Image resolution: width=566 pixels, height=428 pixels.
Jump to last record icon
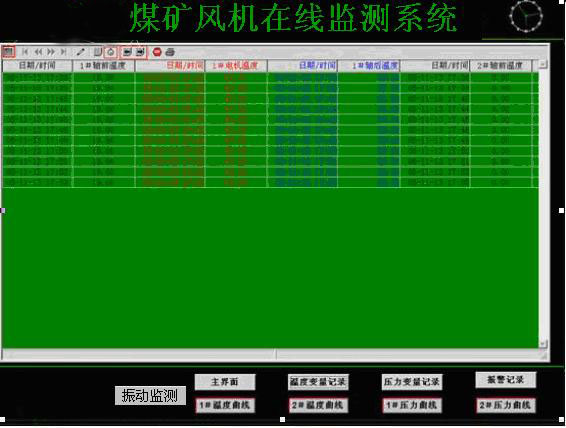[63, 52]
